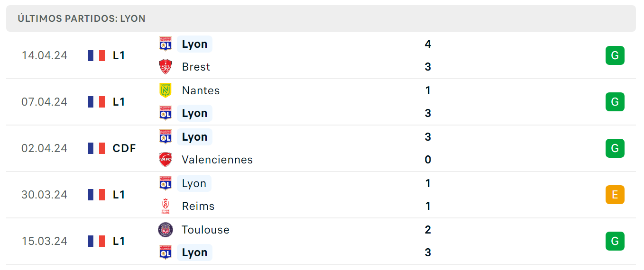
Task: Click the Lyon crest in the Brest match
Action: coord(166,44)
